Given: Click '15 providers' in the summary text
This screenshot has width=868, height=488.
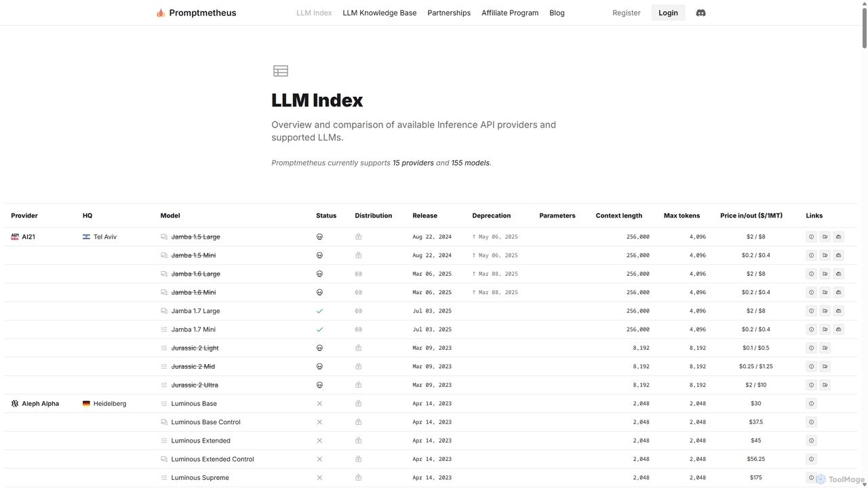Looking at the screenshot, I should [x=413, y=163].
